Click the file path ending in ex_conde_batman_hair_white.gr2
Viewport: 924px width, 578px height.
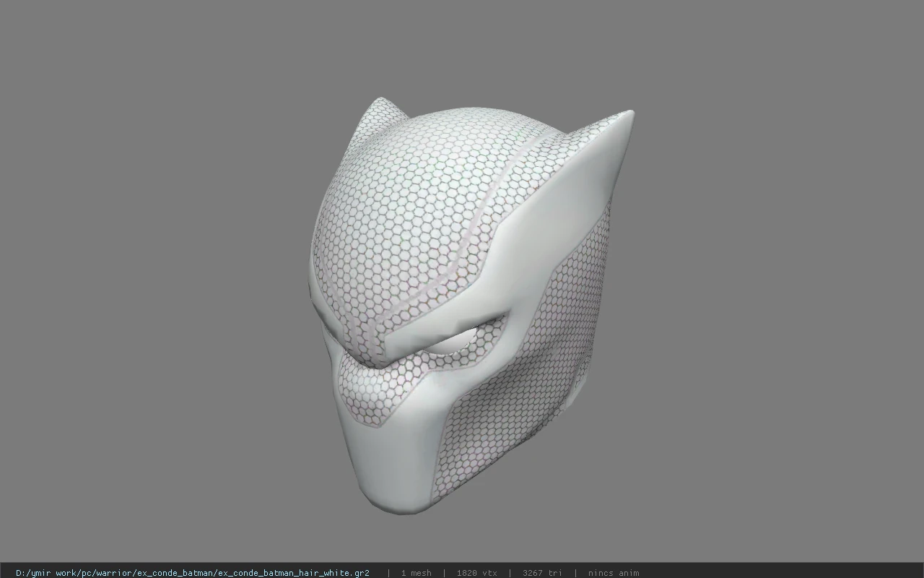[193, 573]
